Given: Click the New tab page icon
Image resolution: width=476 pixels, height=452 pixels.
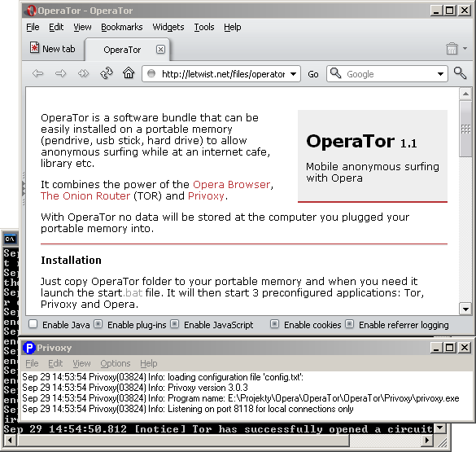Looking at the screenshot, I should [x=34, y=48].
